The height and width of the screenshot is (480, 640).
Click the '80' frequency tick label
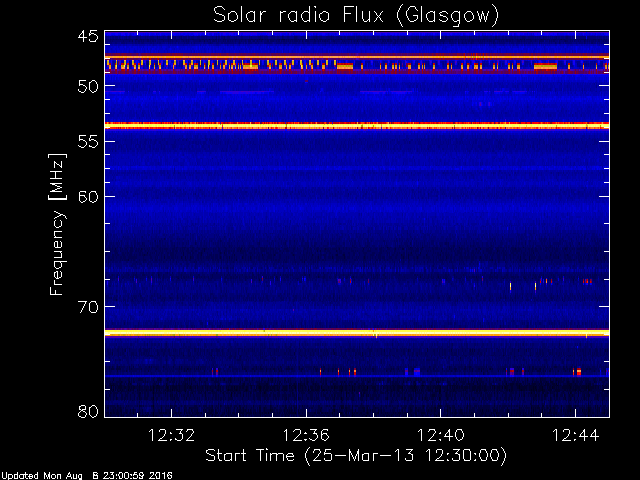coord(88,411)
